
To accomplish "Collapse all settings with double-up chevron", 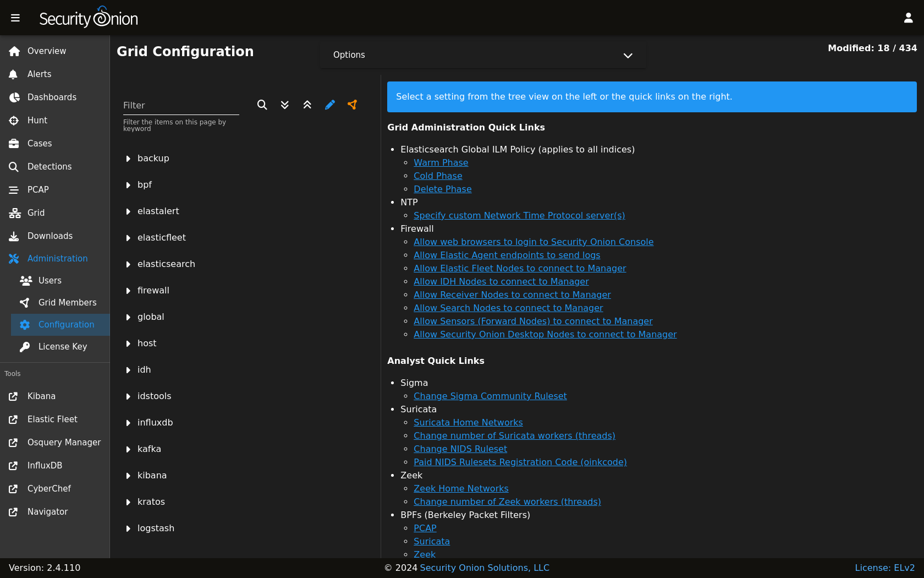I will pyautogui.click(x=307, y=105).
